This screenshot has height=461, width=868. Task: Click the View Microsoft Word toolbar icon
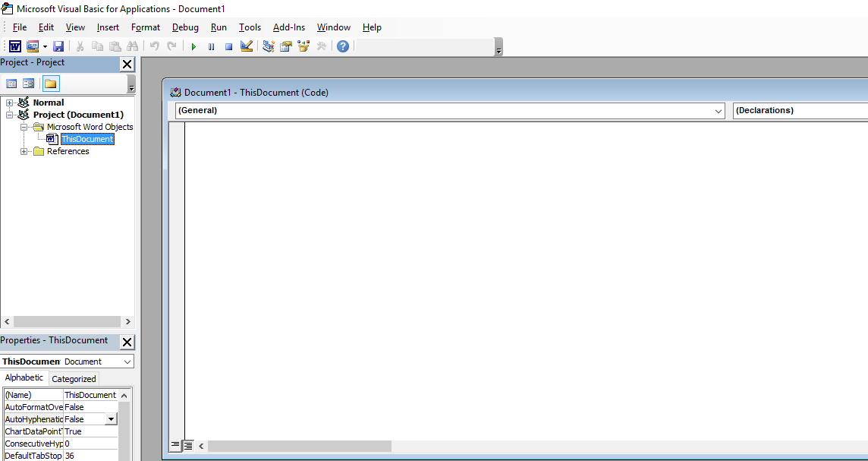15,46
